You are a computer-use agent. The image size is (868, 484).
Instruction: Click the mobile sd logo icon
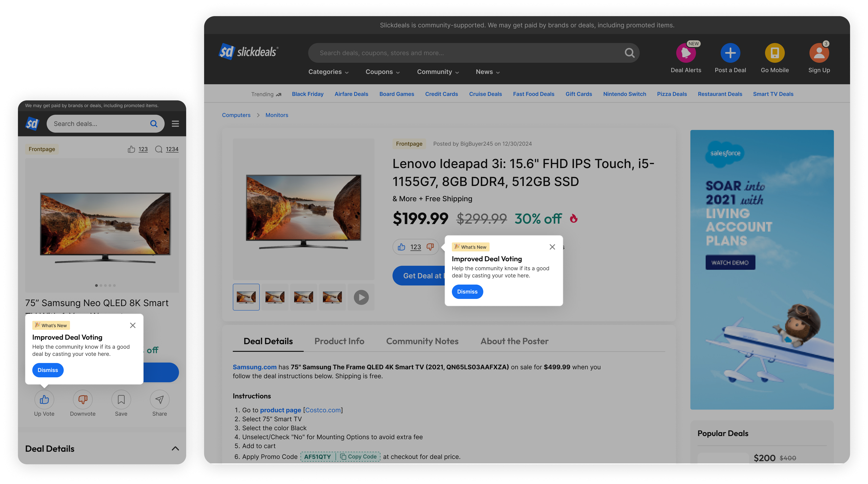(x=32, y=123)
